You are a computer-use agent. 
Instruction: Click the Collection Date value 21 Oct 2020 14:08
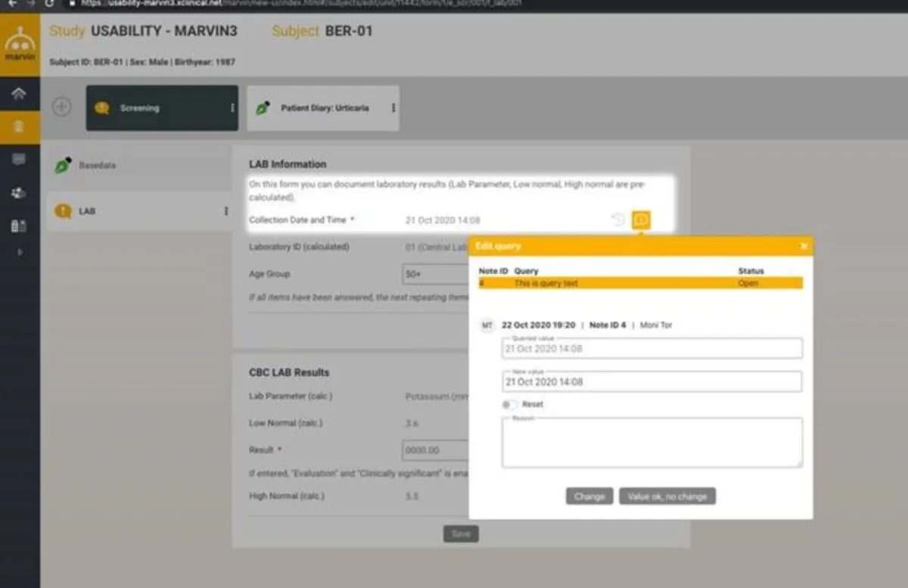[443, 220]
